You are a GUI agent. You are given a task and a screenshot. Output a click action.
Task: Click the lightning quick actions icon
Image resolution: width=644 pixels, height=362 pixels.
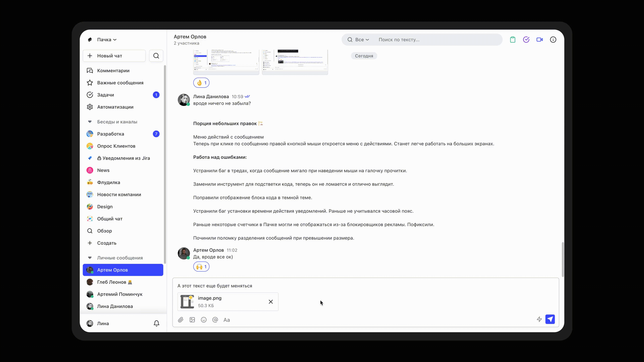click(539, 319)
